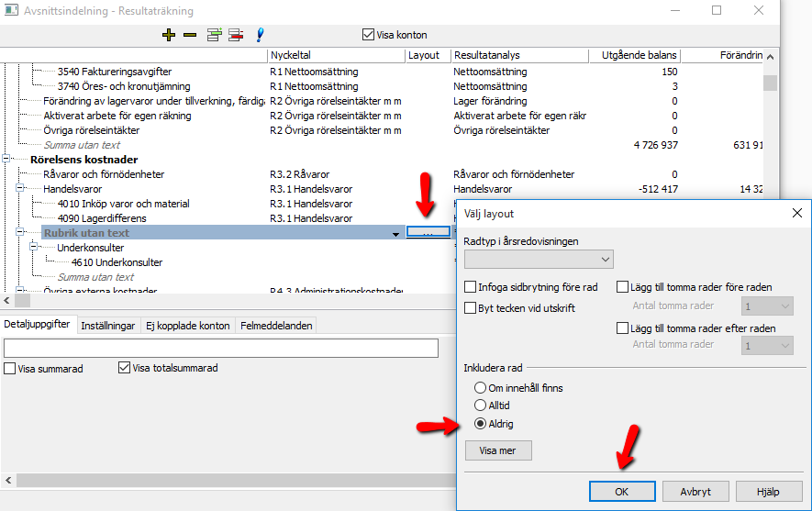Screen dimensions: 812x511
Task: Collapse the Underkonsulter tree node
Action: tap(34, 247)
